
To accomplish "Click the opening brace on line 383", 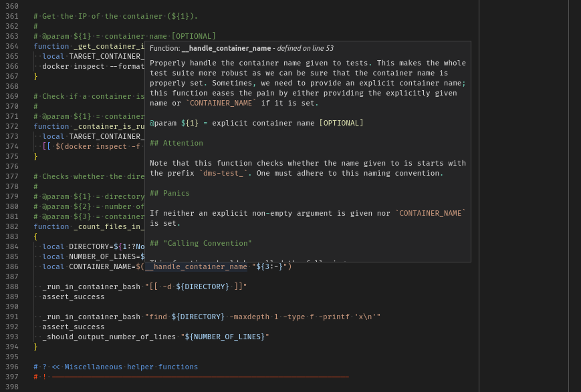I will tap(35, 236).
